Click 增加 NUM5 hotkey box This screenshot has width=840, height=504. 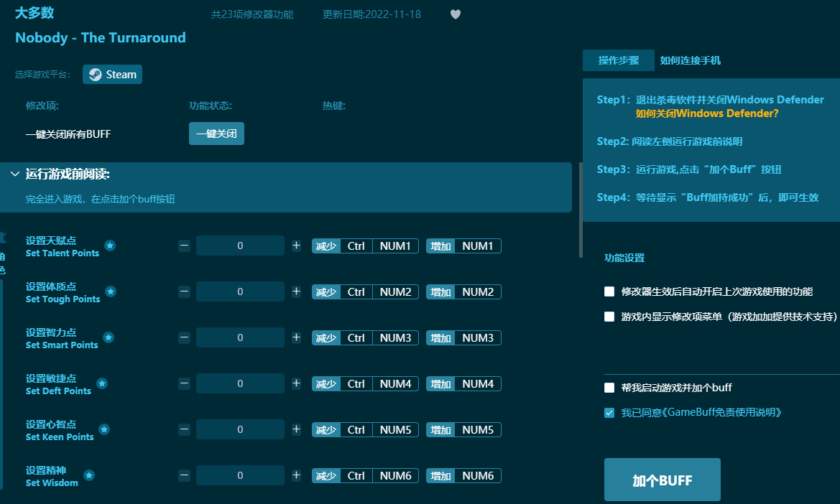pos(464,430)
